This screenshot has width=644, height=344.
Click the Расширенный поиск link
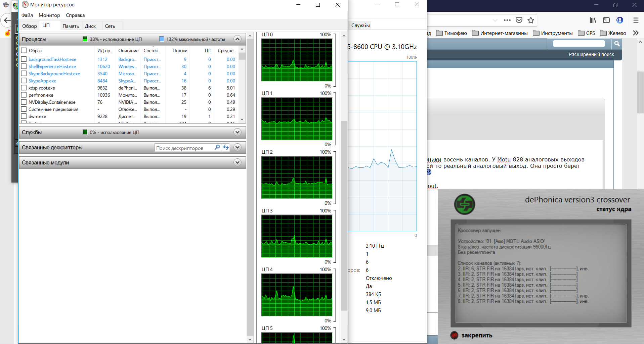(591, 54)
